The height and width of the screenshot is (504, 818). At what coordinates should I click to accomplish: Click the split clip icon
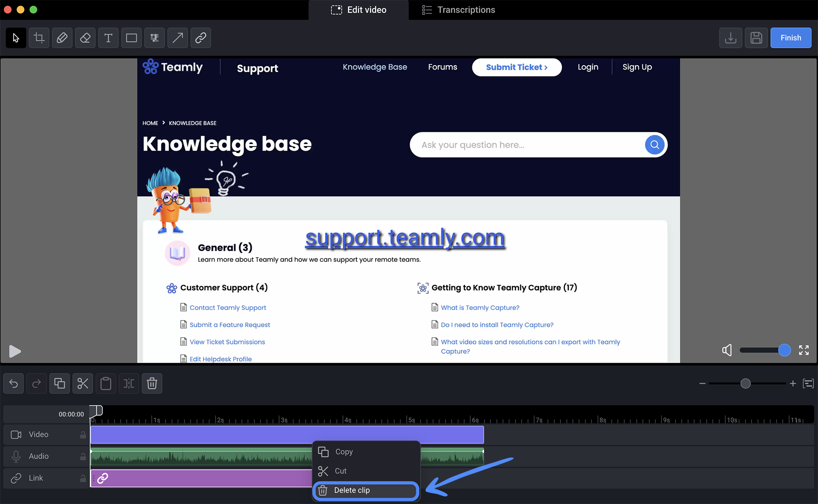pyautogui.click(x=129, y=383)
